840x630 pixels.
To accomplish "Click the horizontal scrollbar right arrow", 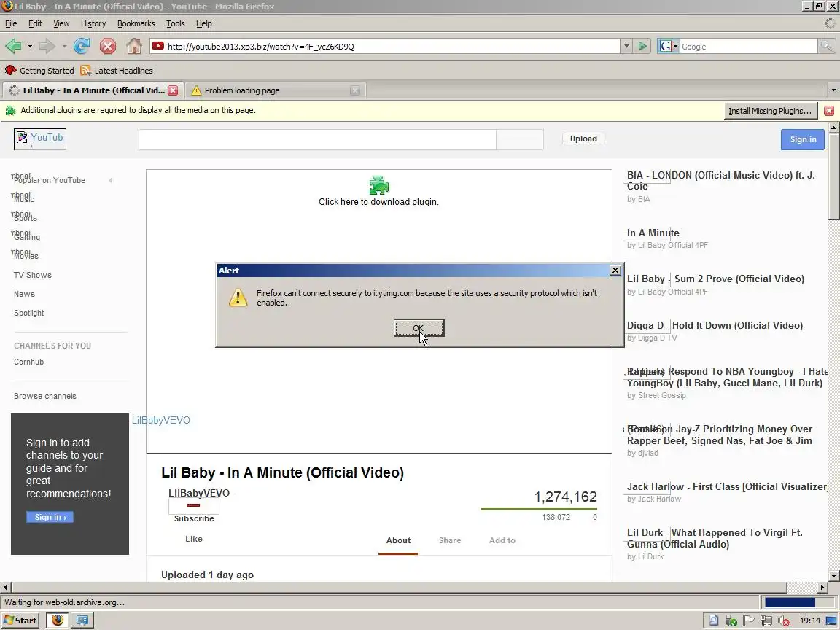I will pos(822,587).
